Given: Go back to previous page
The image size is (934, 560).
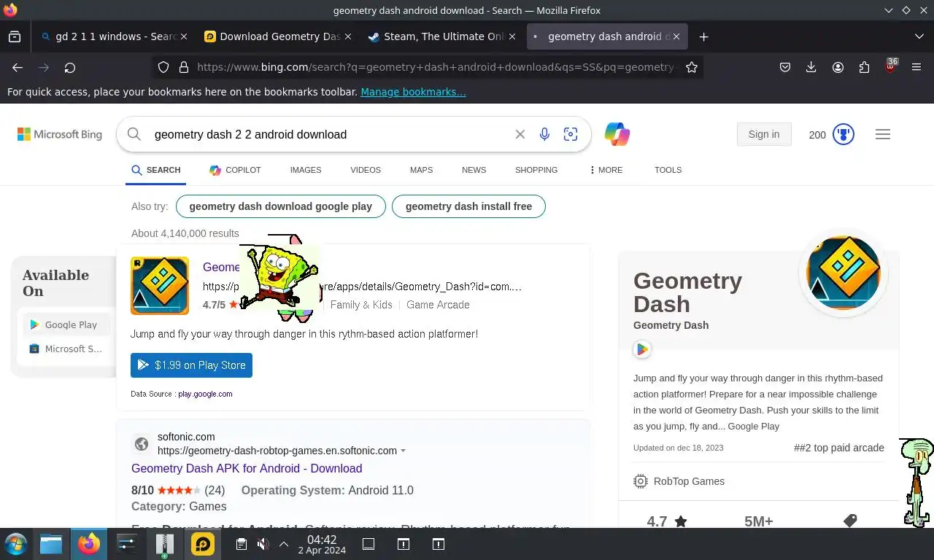Looking at the screenshot, I should pyautogui.click(x=18, y=67).
